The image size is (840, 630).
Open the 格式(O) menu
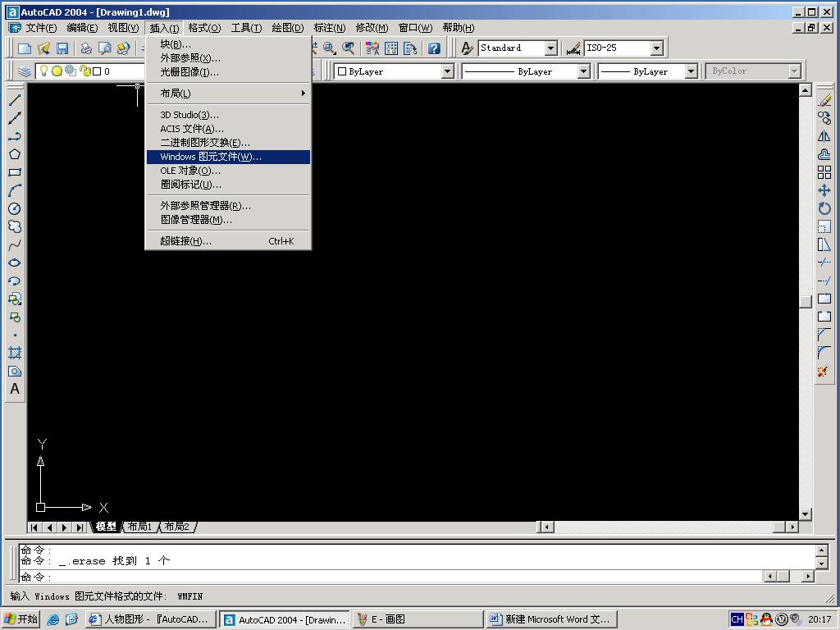[204, 28]
